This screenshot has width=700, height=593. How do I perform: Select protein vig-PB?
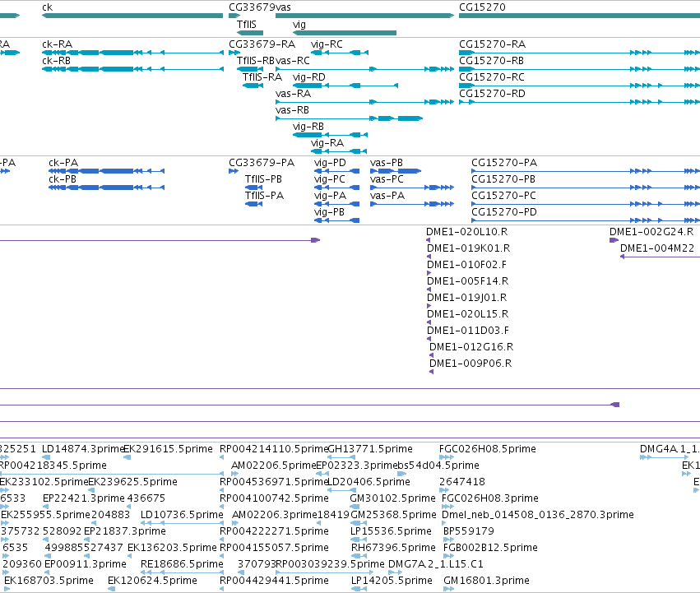pyautogui.click(x=337, y=220)
